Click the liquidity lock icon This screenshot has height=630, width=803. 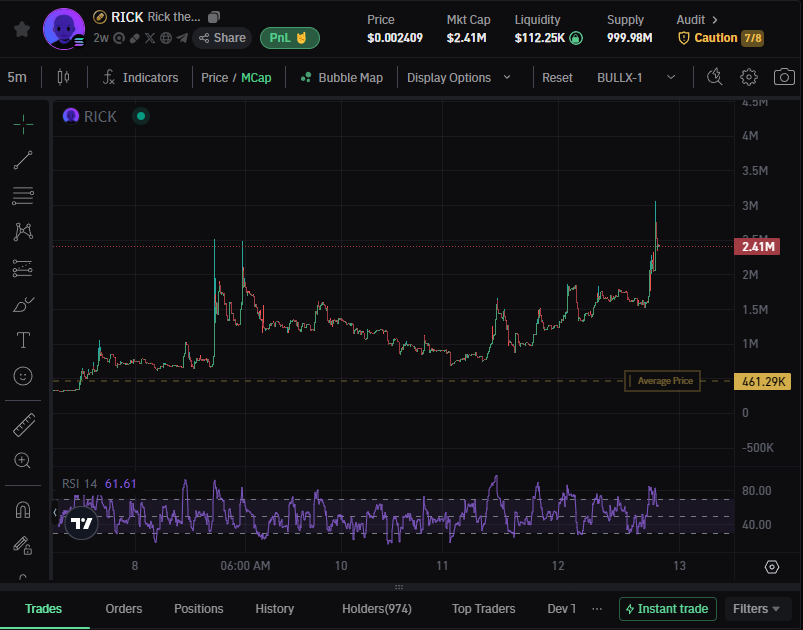point(576,38)
